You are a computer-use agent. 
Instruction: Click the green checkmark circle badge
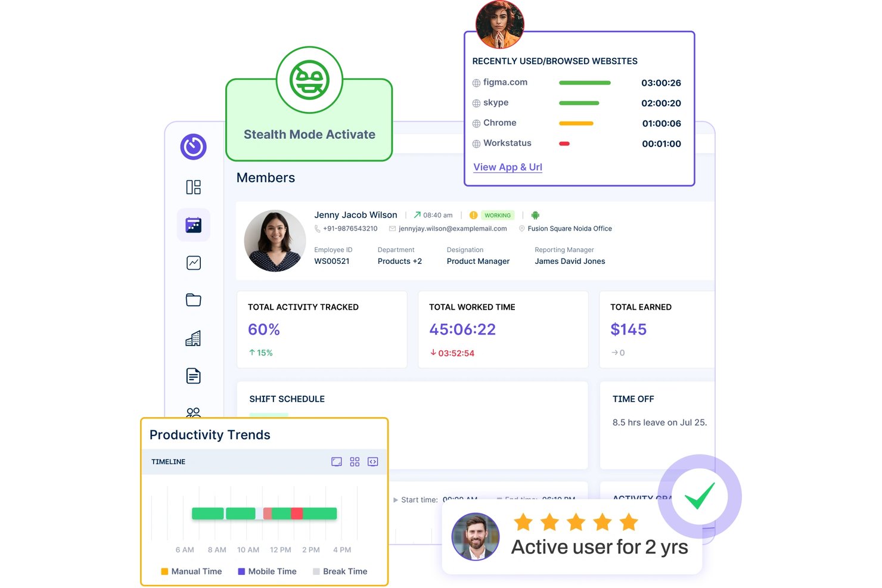tap(700, 496)
